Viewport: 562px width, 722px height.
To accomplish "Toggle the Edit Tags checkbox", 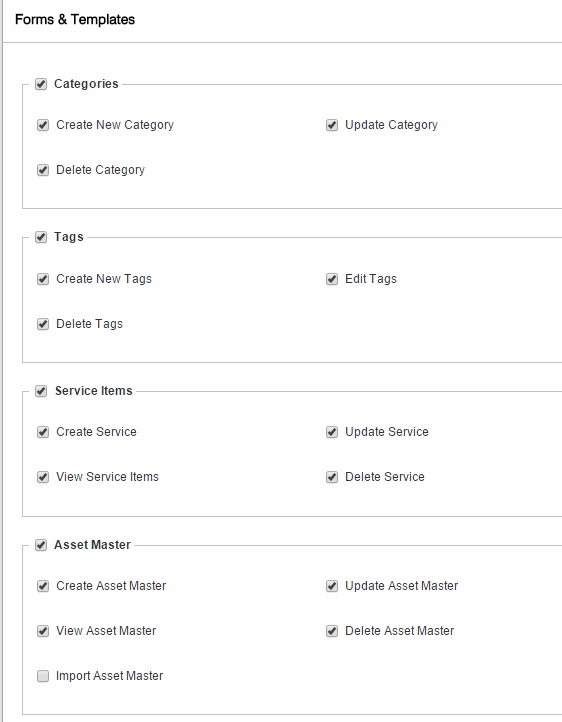I will [332, 279].
